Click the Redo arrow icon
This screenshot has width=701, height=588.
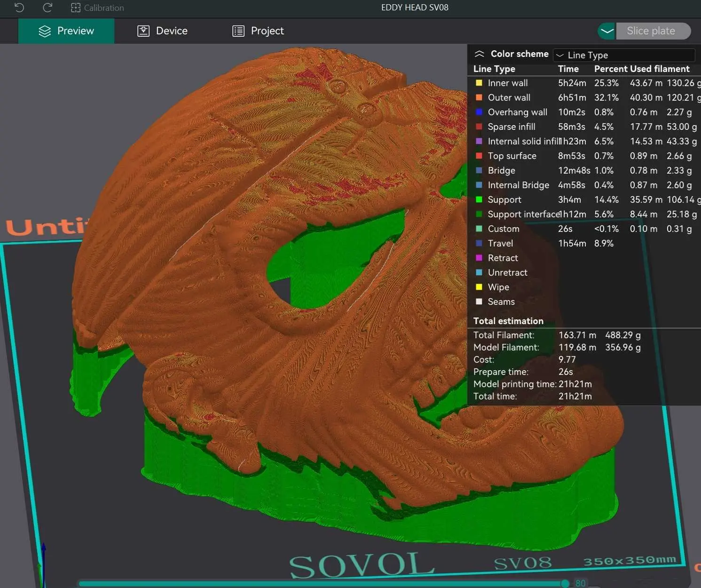(x=47, y=8)
